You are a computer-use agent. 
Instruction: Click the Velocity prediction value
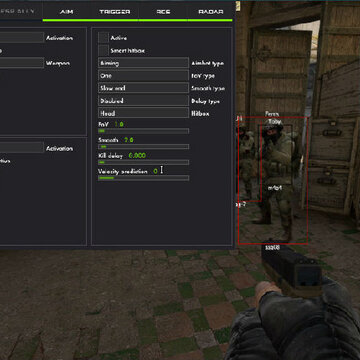(x=155, y=171)
